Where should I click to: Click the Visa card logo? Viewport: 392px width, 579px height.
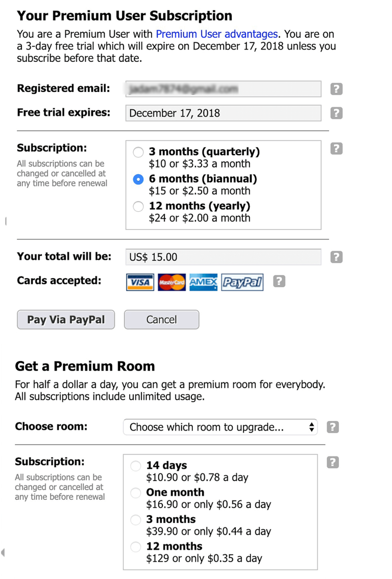pos(140,282)
